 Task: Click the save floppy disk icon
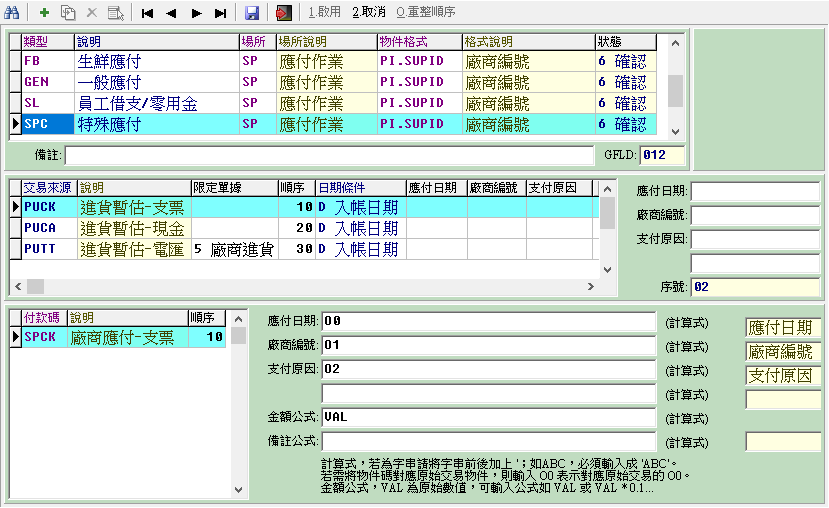tap(252, 13)
